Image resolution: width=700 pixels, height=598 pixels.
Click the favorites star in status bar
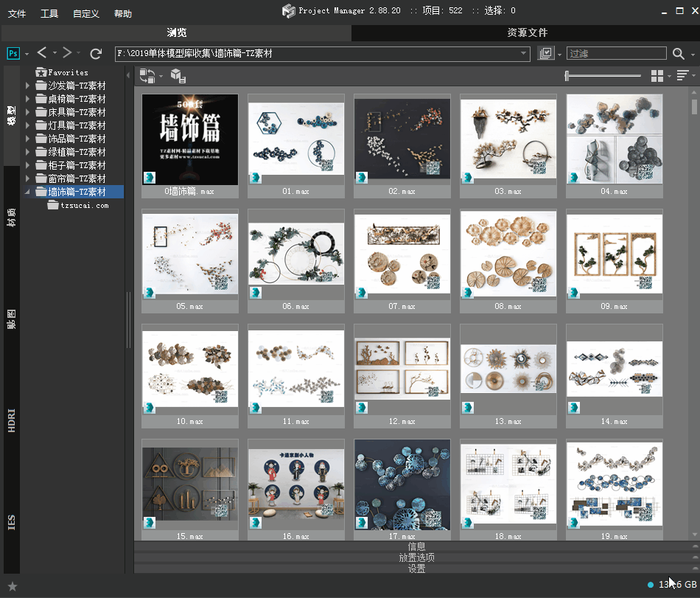point(12,585)
